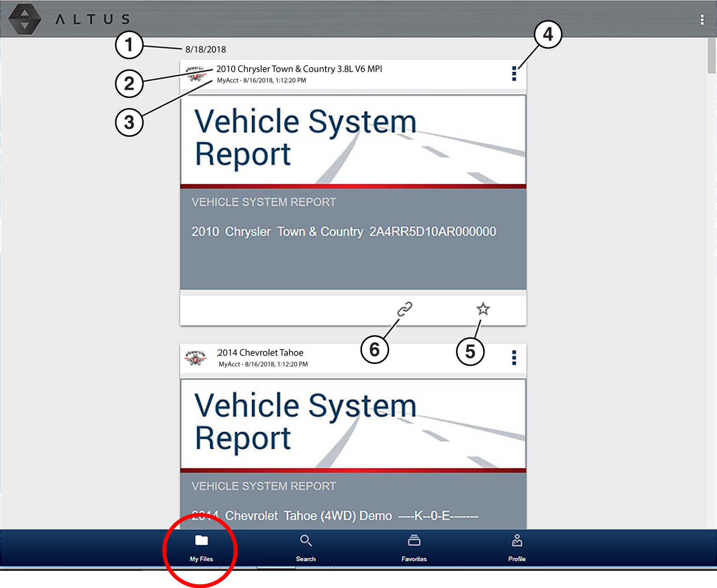
Task: Click the 2010 Chrysler Town & Country title
Action: tap(299, 69)
